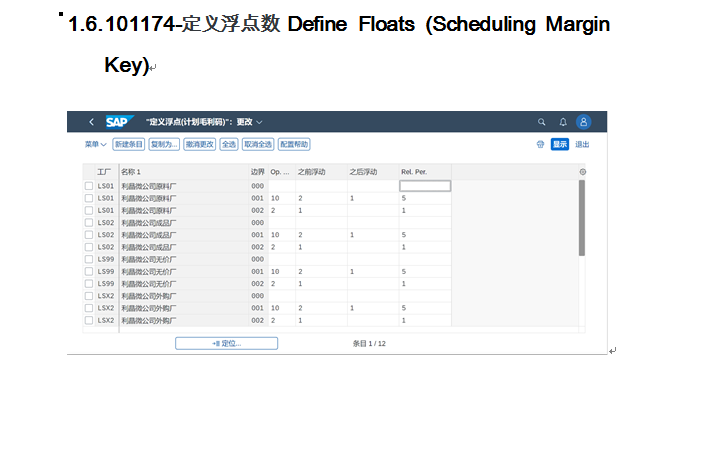This screenshot has height=456, width=707.
Task: Open table settings gear icon
Action: click(583, 172)
